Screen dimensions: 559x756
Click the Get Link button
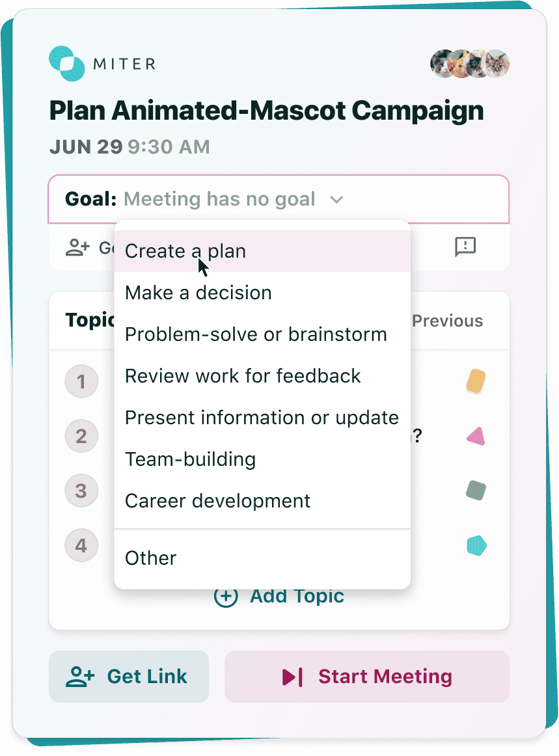point(129,677)
